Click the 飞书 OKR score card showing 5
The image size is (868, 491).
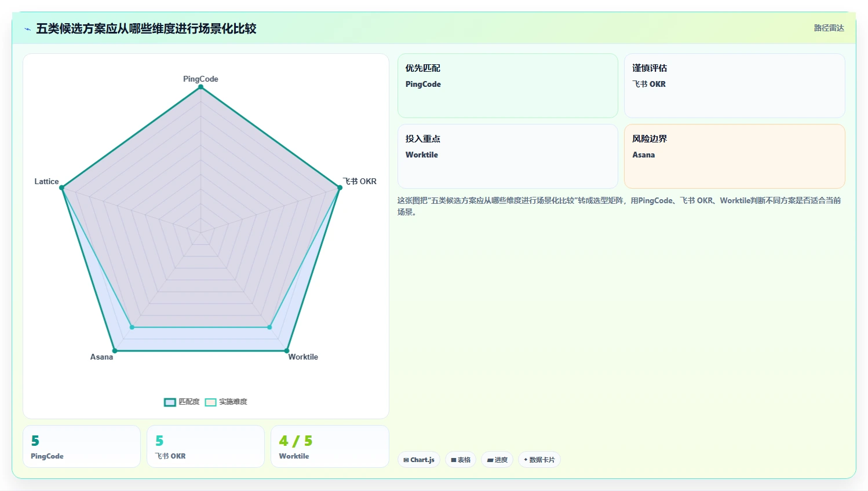[x=206, y=446]
